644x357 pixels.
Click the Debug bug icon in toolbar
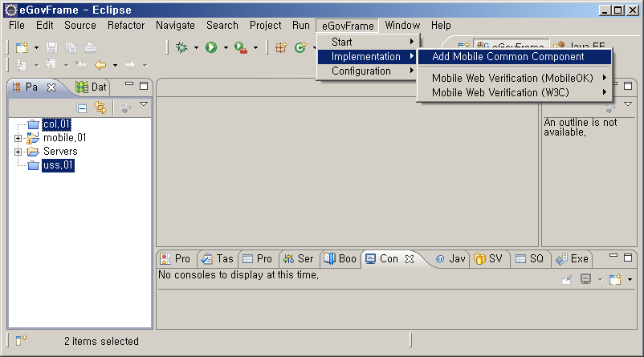[182, 48]
